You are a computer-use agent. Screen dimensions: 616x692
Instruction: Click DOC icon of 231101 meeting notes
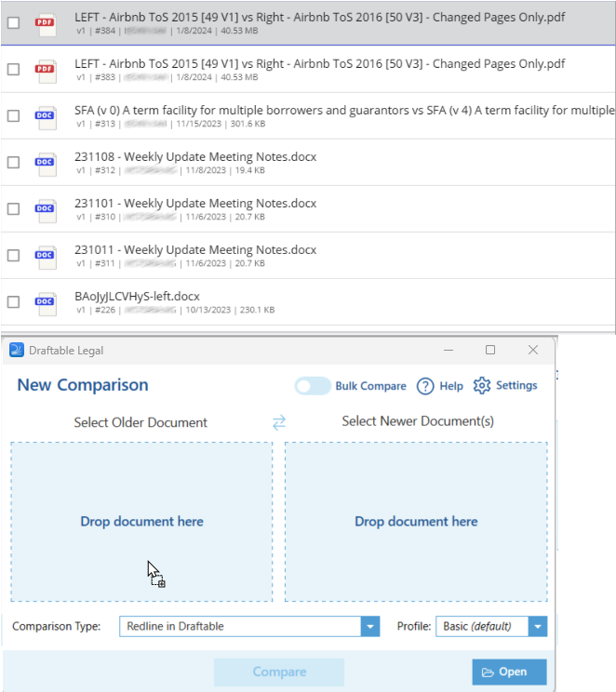click(46, 210)
